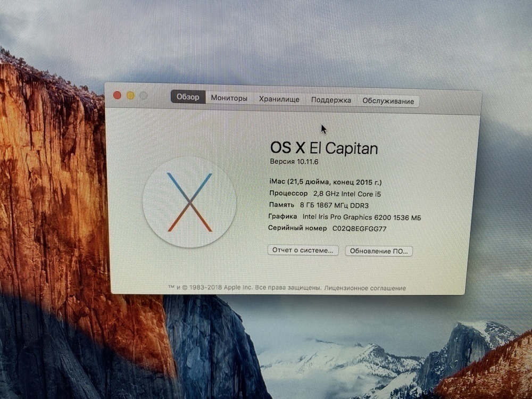
Task: Click the Графика label
Action: 282,216
